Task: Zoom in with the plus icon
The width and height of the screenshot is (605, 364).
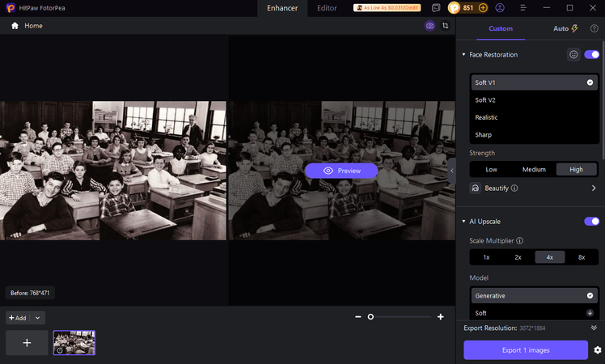Action: click(x=441, y=317)
